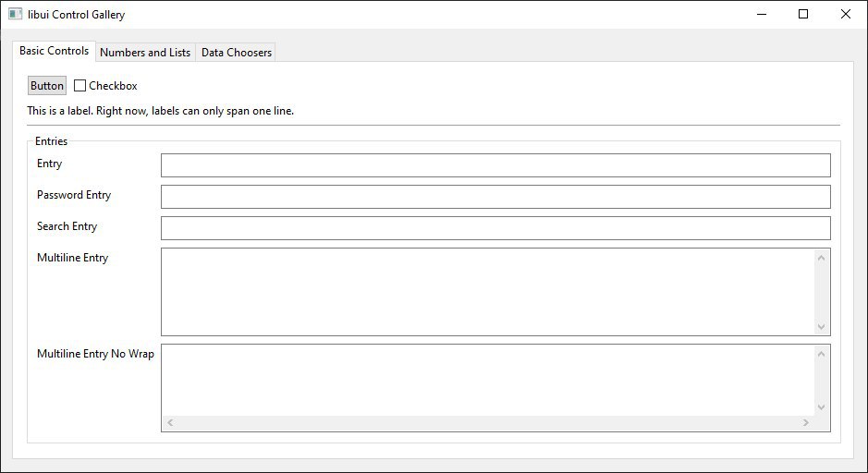
Task: Click Multiline Entry scroll up arrow
Action: point(821,258)
